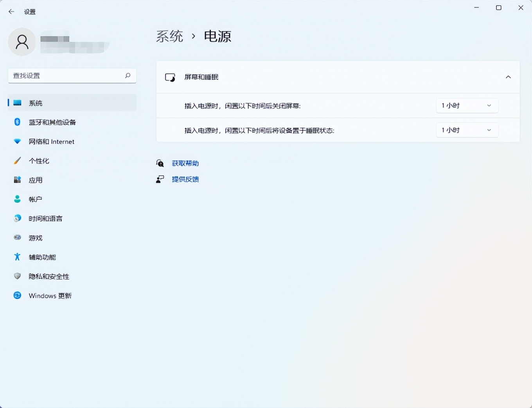This screenshot has width=532, height=408.
Task: Click the 获取帮助 link
Action: pyautogui.click(x=185, y=163)
